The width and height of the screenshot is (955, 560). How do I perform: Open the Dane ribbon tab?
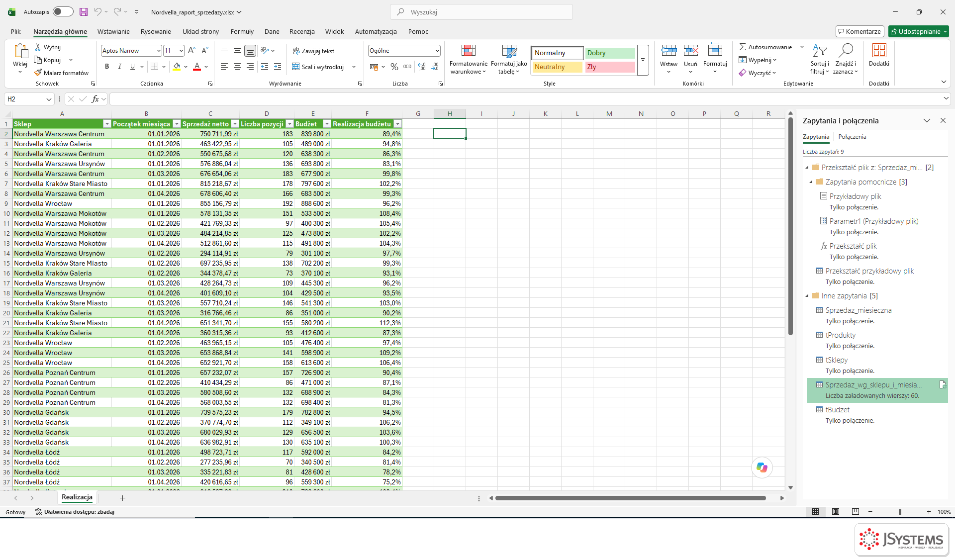click(x=272, y=31)
